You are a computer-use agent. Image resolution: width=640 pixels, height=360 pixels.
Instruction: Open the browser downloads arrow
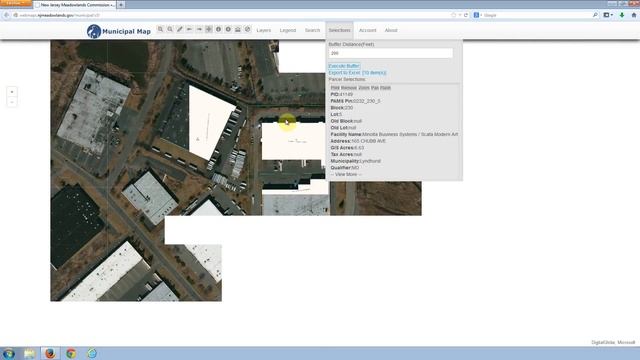(622, 15)
